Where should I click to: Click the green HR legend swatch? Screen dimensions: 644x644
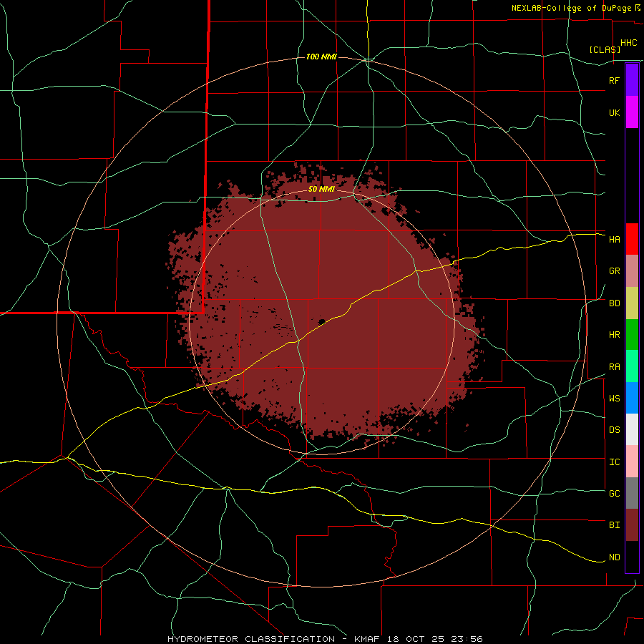(632, 335)
